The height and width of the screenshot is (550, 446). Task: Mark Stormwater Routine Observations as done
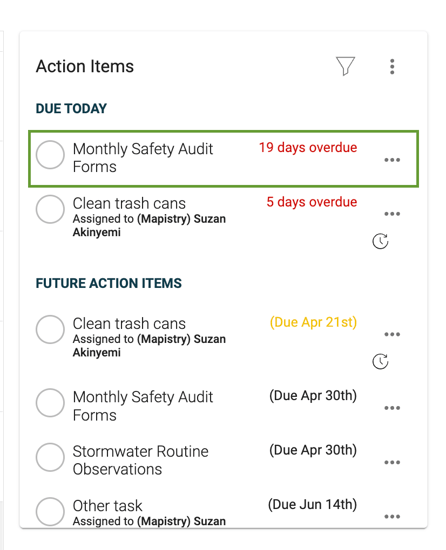click(50, 457)
